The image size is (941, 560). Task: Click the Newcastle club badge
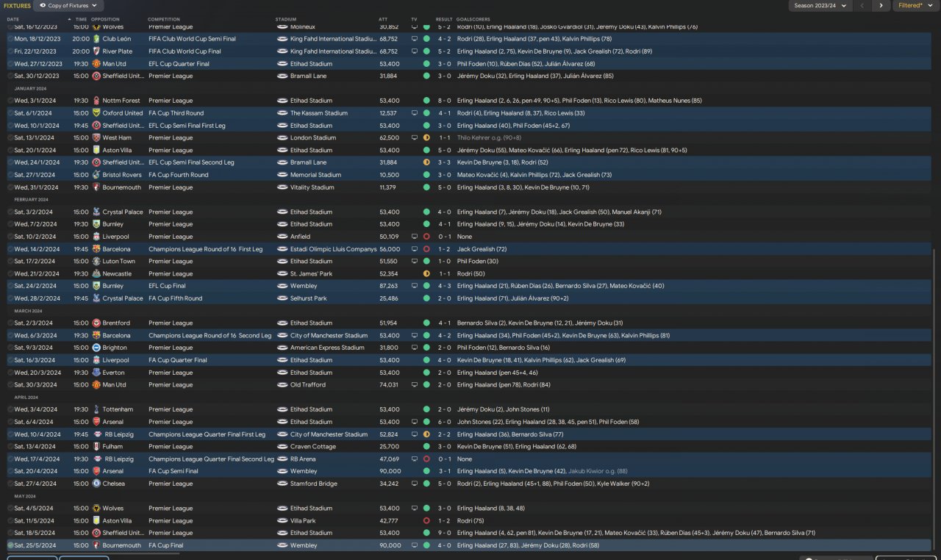click(96, 273)
